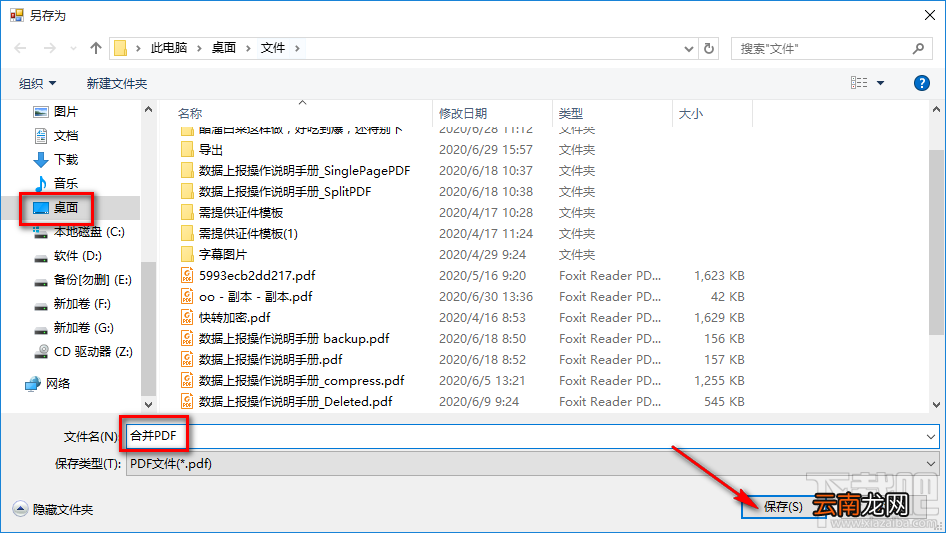
Task: Select the 5993ecb2dd217.pdf file icon
Action: (x=188, y=275)
